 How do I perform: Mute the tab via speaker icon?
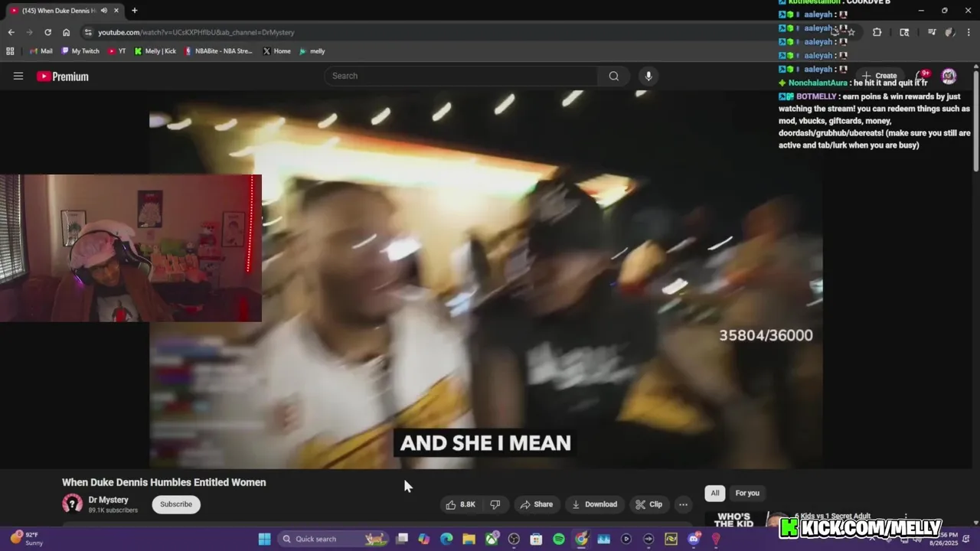click(x=104, y=11)
